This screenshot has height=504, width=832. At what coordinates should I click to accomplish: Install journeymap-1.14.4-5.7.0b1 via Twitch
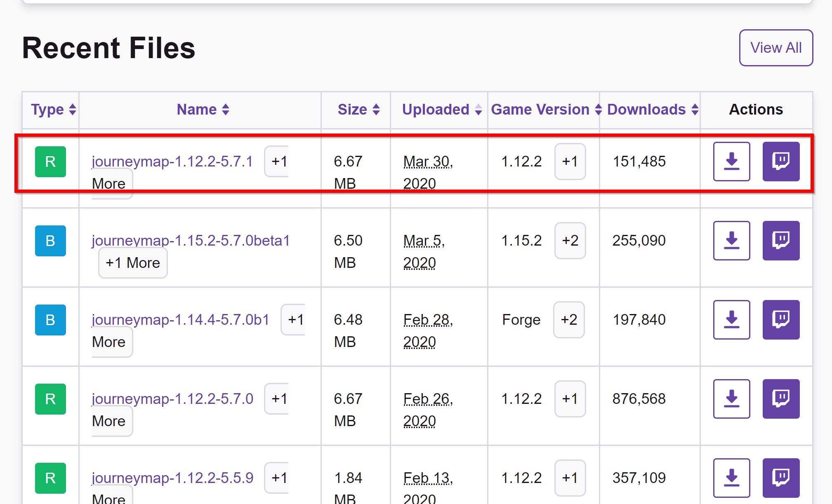pos(781,320)
